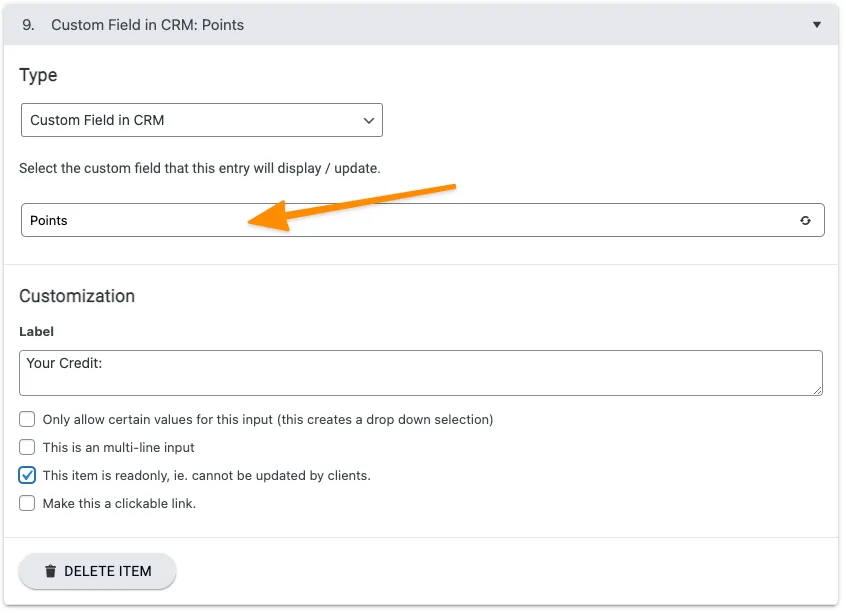Enable the clickable link option
This screenshot has width=846, height=613.
click(27, 503)
